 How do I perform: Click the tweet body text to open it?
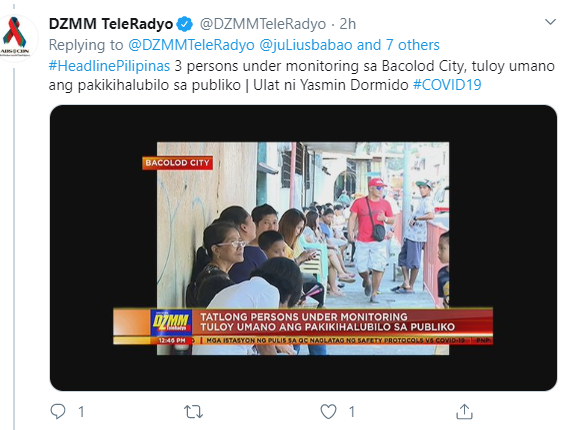pos(302,76)
